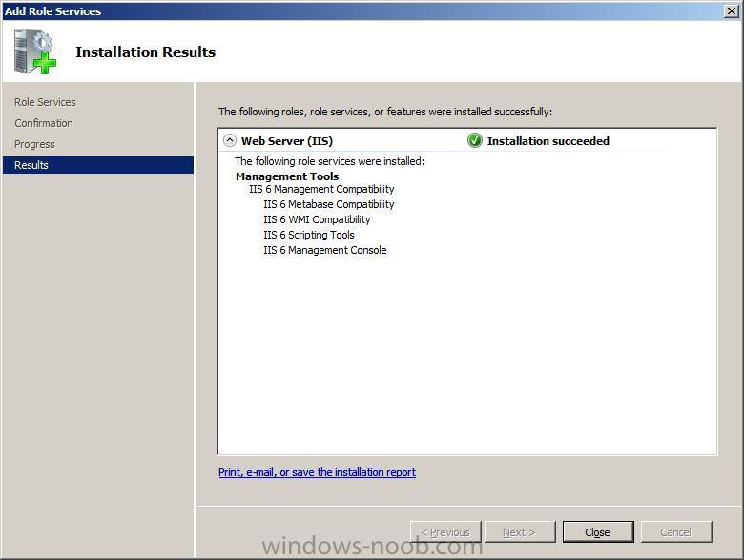Open the Print, e-mail, or save report link

click(317, 472)
